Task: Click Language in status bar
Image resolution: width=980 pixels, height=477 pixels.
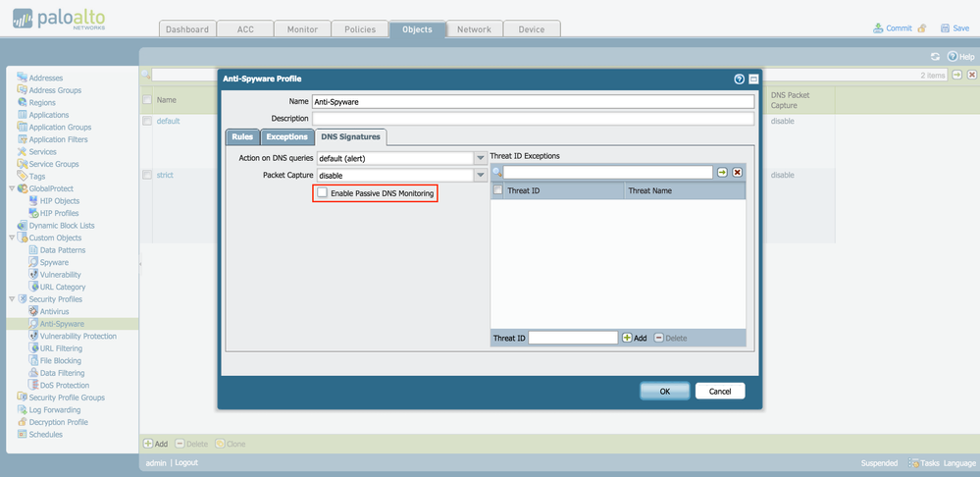Action: pos(959,463)
